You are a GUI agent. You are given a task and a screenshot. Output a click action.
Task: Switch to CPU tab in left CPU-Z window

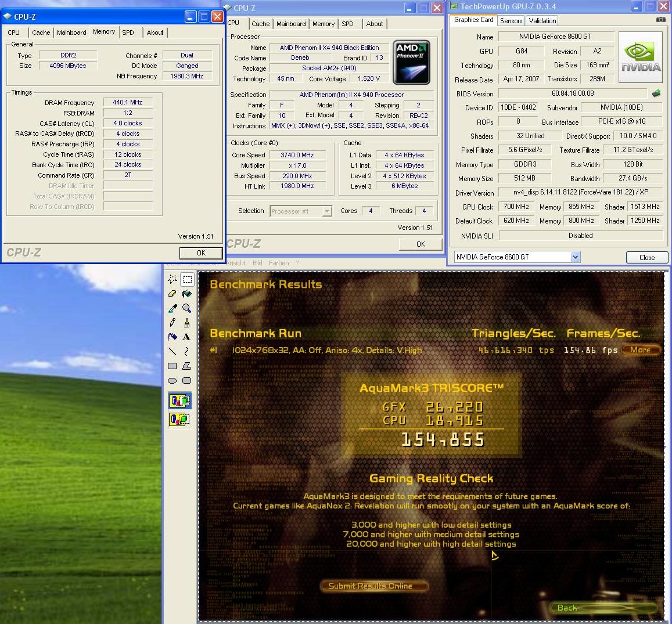(14, 33)
